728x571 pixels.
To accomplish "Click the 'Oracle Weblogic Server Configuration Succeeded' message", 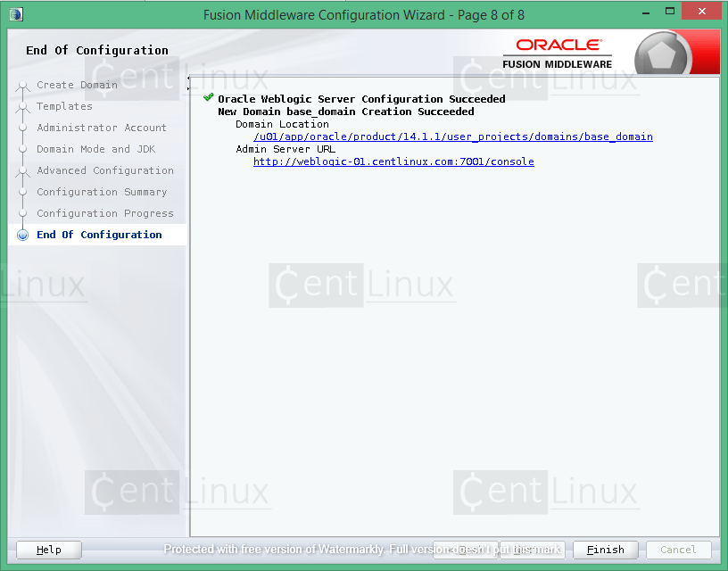I will [x=361, y=99].
